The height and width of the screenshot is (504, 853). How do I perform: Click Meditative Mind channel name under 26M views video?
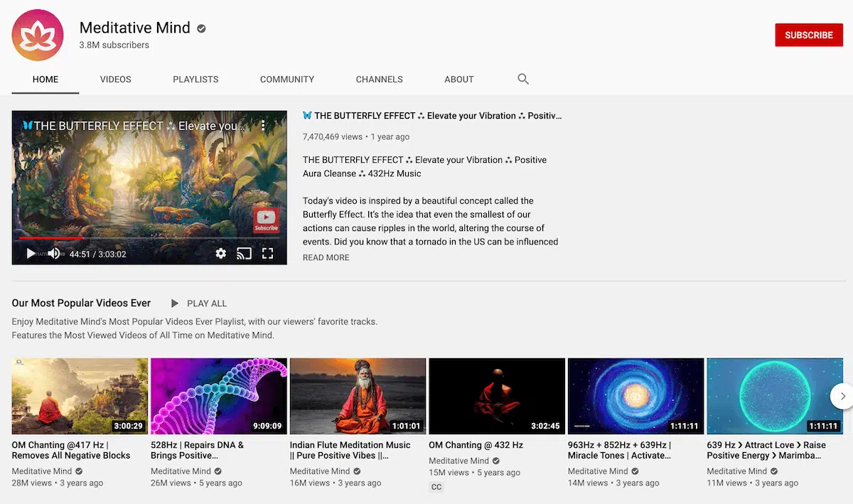coord(181,471)
